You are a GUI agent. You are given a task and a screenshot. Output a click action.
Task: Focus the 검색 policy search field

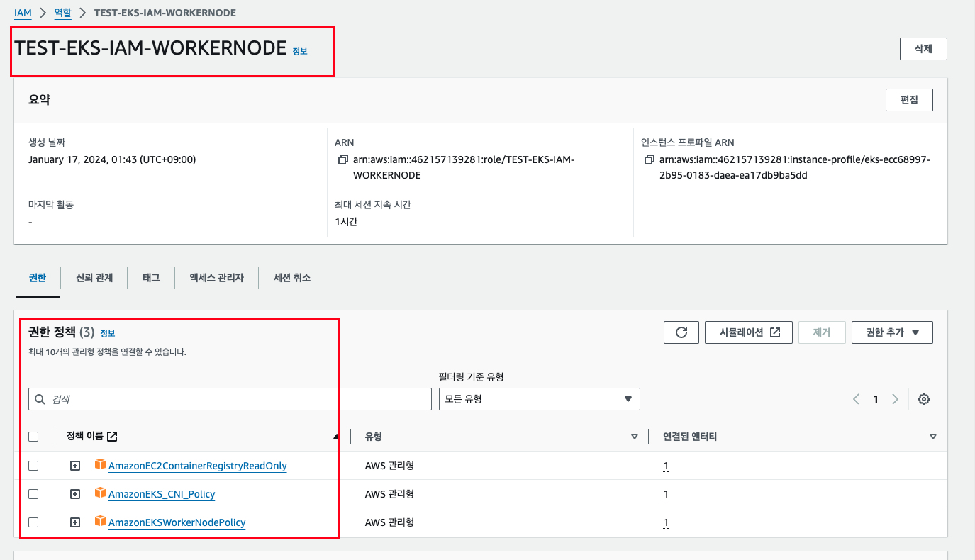[x=230, y=399]
